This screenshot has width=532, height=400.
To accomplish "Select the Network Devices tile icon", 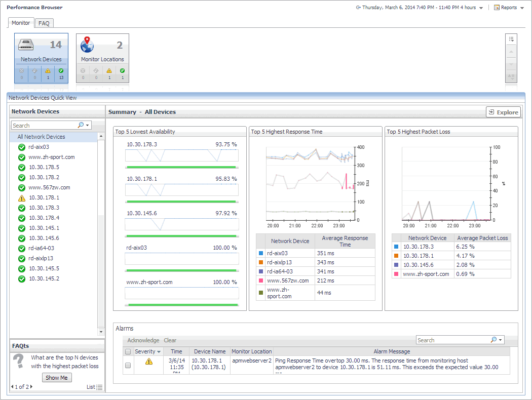I will (x=26, y=45).
